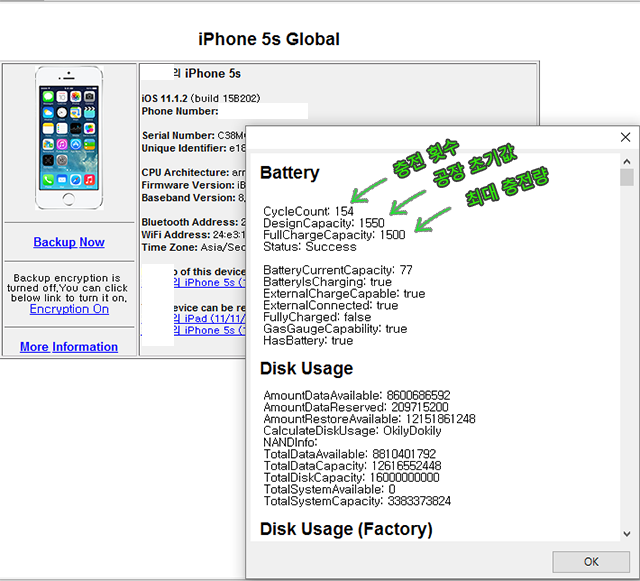Select the CycleCount: 154 line
This screenshot has width=640, height=581.
coord(308,211)
